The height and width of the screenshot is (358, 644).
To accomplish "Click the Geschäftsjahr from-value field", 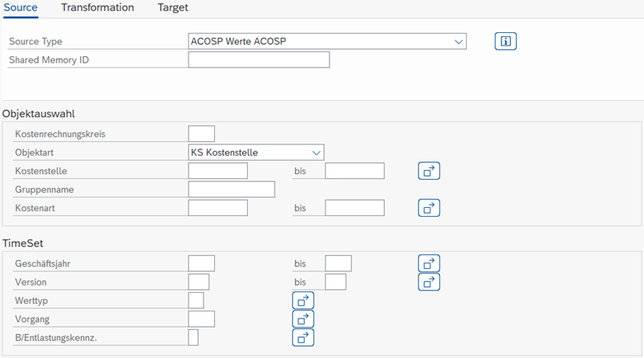I will [201, 263].
